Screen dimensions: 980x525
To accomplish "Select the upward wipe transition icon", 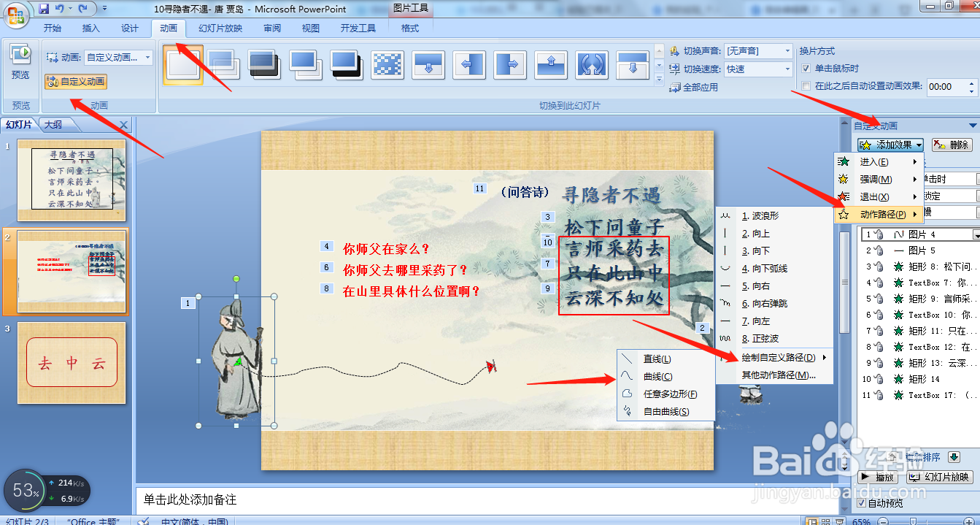I will (551, 65).
